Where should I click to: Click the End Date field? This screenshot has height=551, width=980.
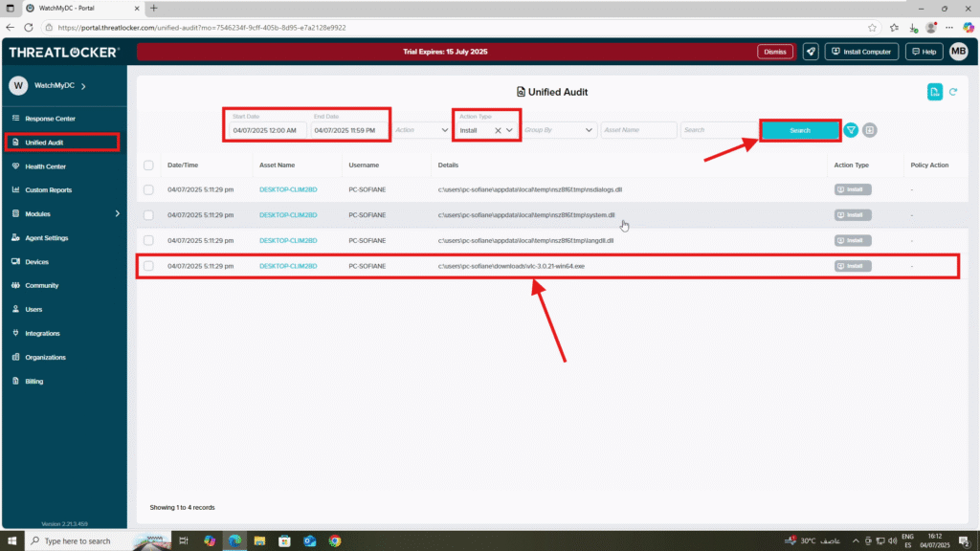click(x=348, y=130)
